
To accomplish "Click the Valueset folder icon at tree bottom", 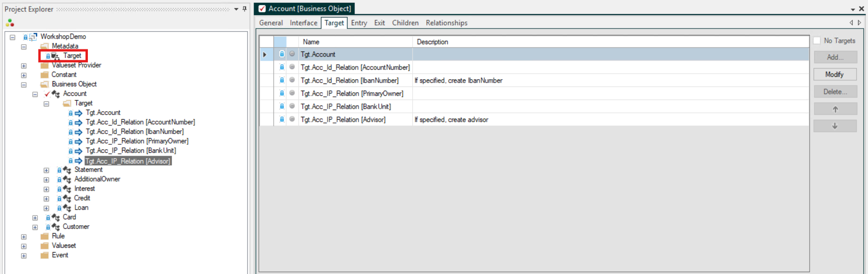I will (x=45, y=246).
